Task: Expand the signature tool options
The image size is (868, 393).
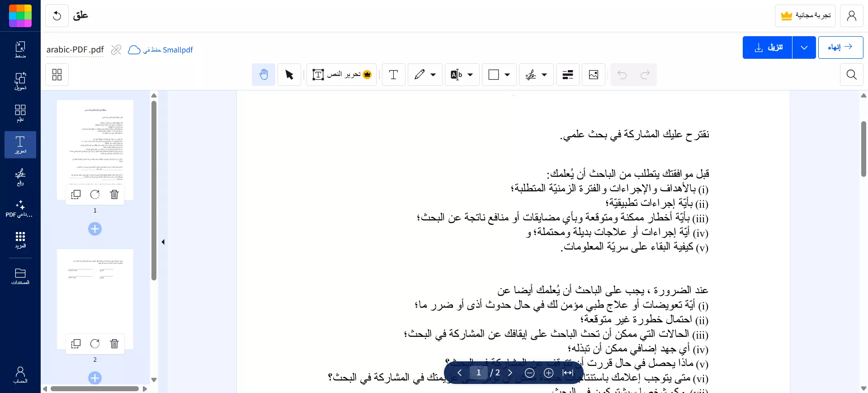Action: point(544,75)
